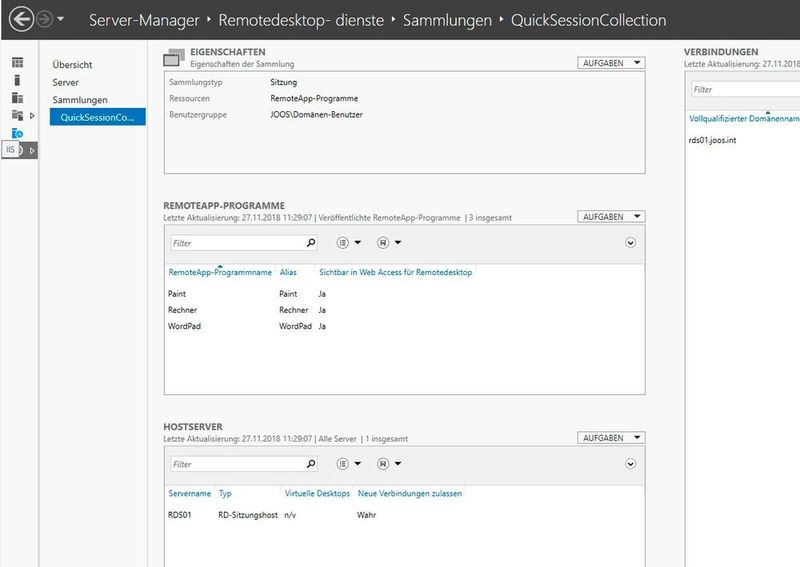
Task: Select the Local Server sidebar icon
Action: [x=17, y=80]
